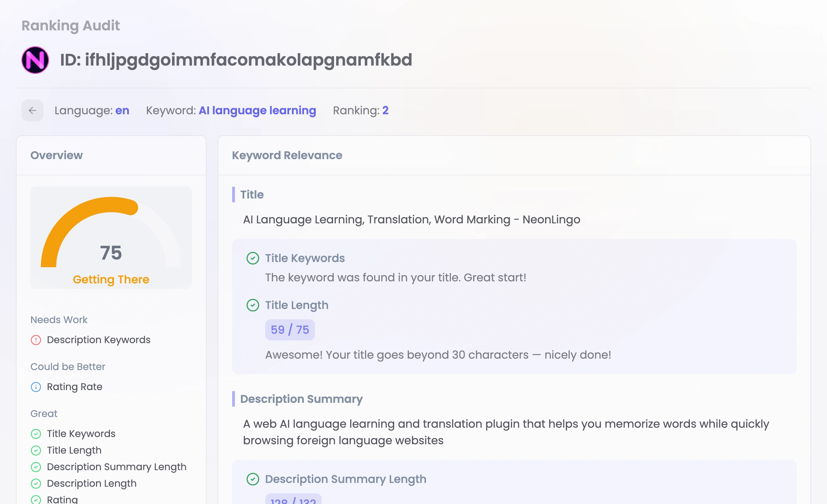The width and height of the screenshot is (827, 504).
Task: Click 'Description Summary Length' card heading text
Action: 346,479
